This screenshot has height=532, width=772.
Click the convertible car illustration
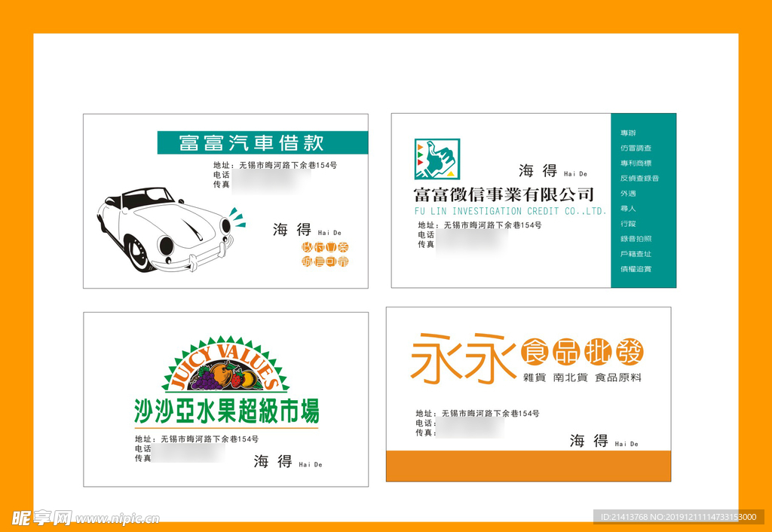coord(164,229)
